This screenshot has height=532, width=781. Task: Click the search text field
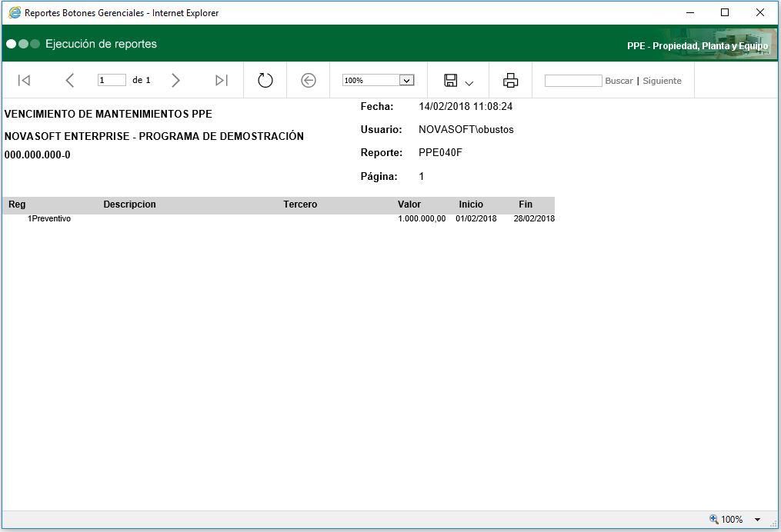click(573, 81)
